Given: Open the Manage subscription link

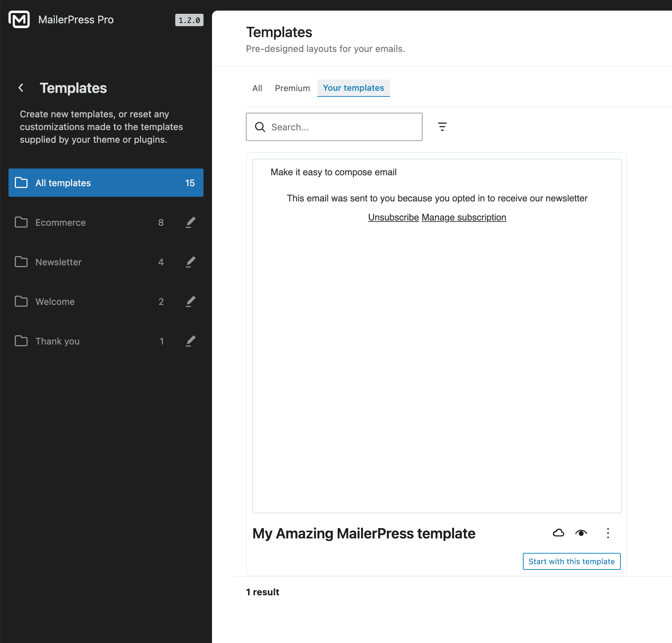Looking at the screenshot, I should [464, 217].
